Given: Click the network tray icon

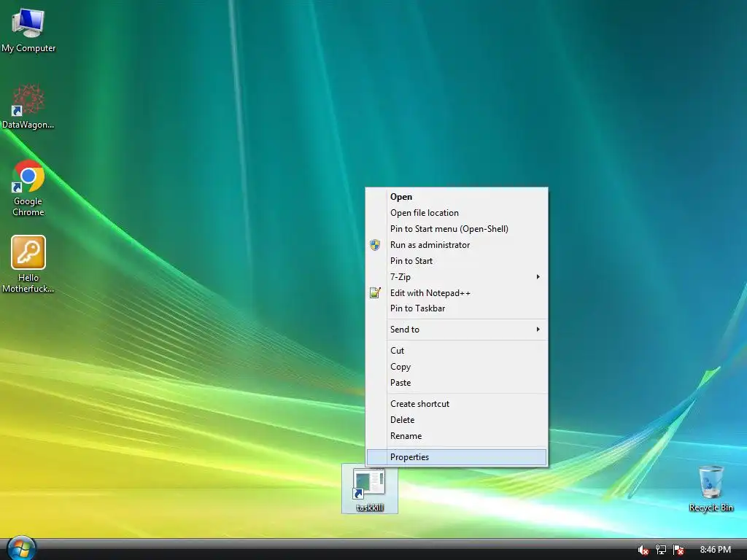Looking at the screenshot, I should [x=660, y=550].
